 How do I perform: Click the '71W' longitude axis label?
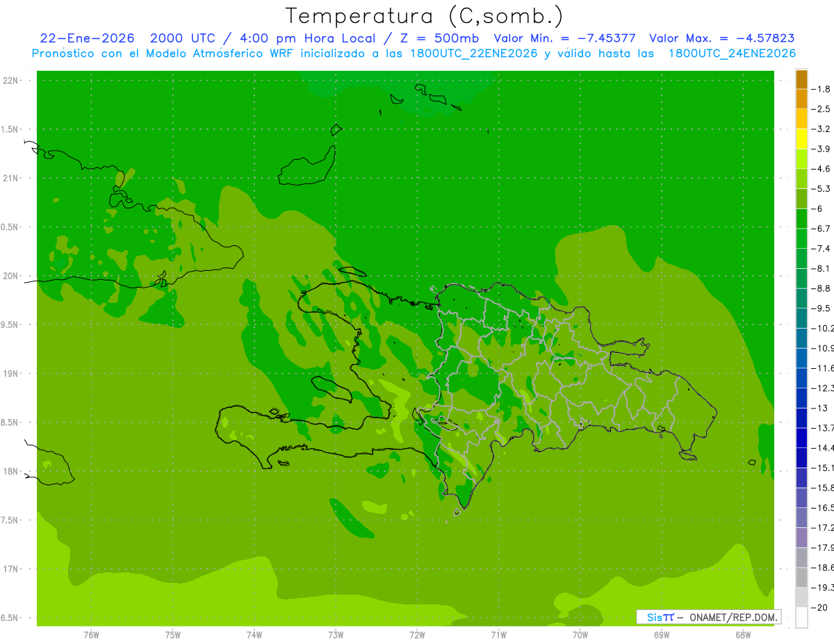point(498,634)
